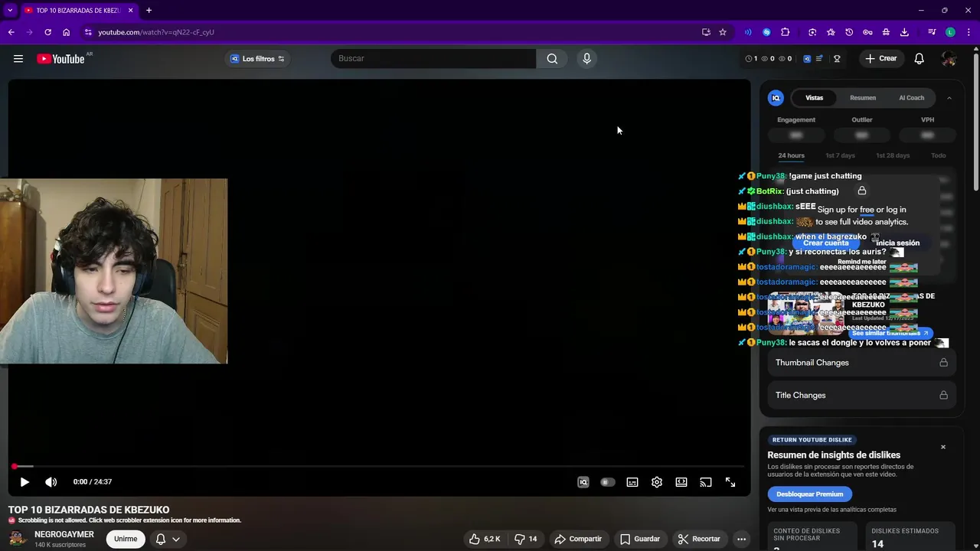Expand Thumbnail Changes row

click(861, 363)
